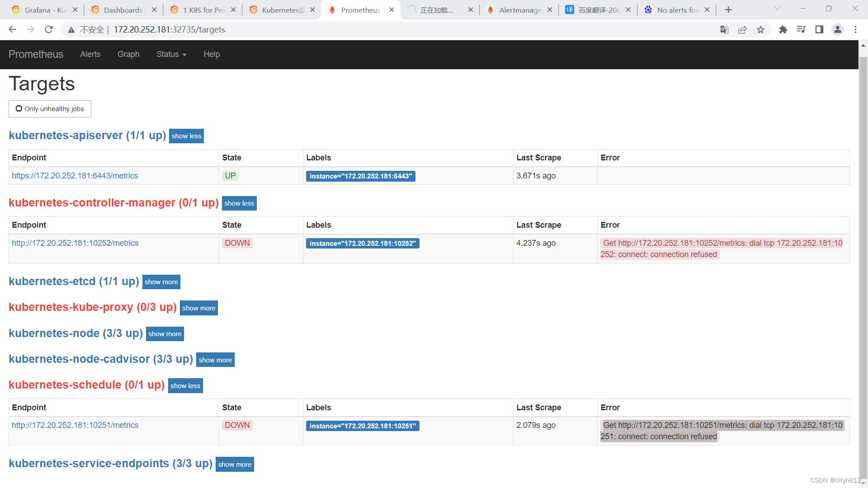Click the not-secure warning icon
Viewport: 868px width, 488px height.
click(71, 30)
